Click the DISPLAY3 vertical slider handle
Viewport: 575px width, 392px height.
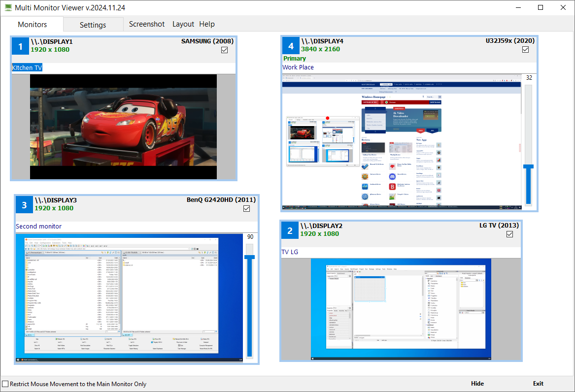(x=250, y=257)
